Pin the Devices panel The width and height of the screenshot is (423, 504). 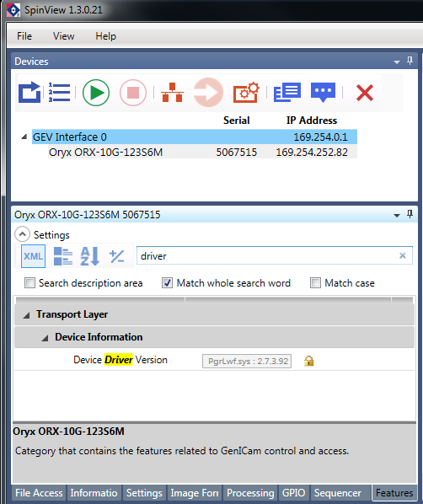pos(410,61)
